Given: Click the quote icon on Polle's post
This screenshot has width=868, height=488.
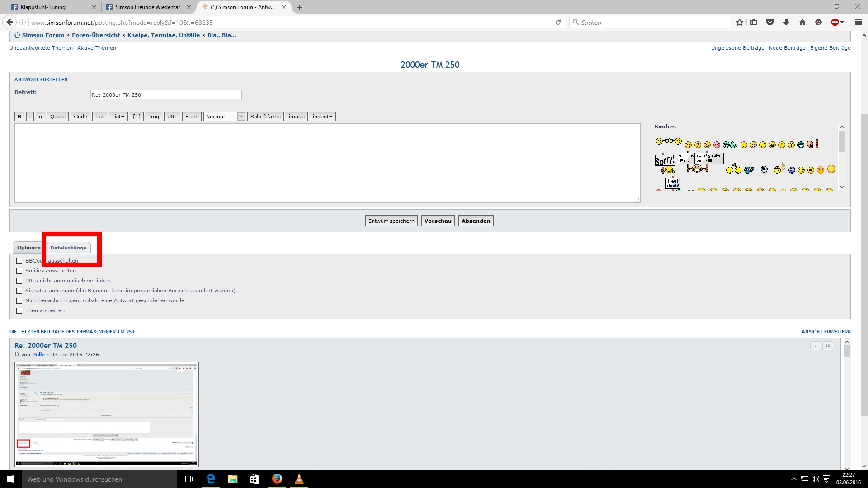Looking at the screenshot, I should [x=828, y=346].
